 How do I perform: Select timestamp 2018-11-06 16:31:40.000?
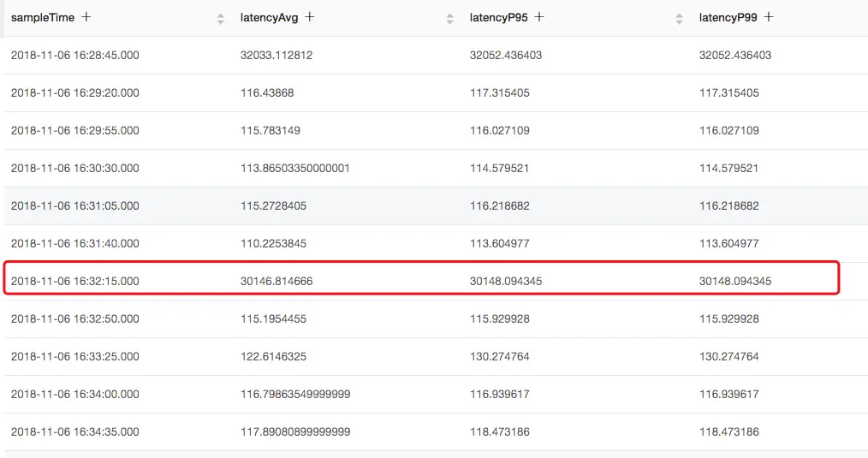[75, 244]
